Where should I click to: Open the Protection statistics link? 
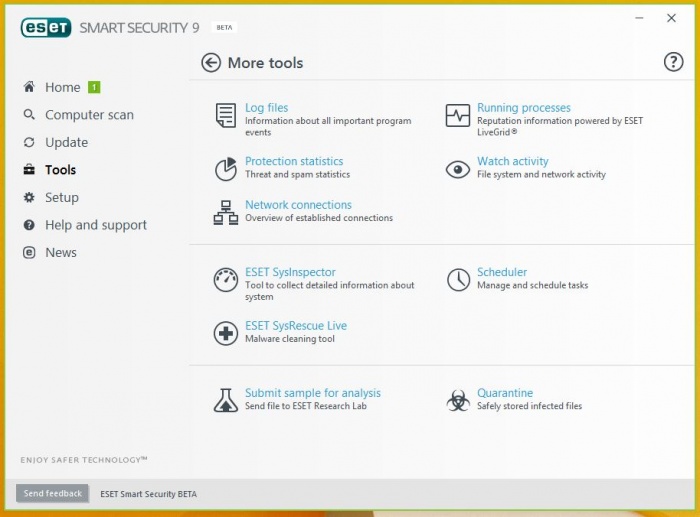pyautogui.click(x=294, y=161)
